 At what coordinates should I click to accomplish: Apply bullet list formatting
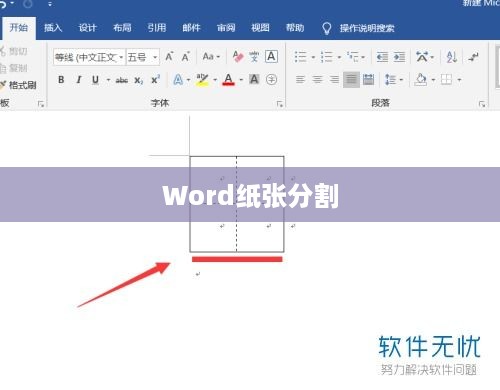[x=301, y=57]
